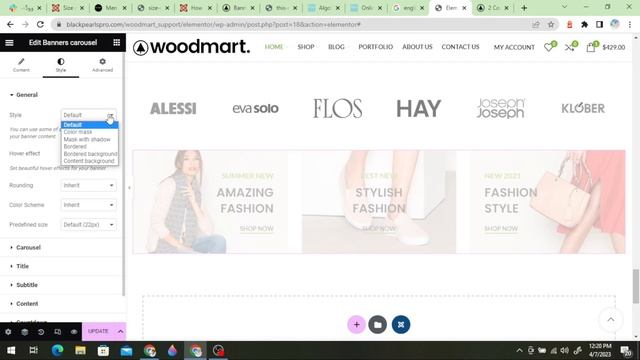Image resolution: width=640 pixels, height=360 pixels.
Task: Add template with the folder button
Action: [x=378, y=325]
